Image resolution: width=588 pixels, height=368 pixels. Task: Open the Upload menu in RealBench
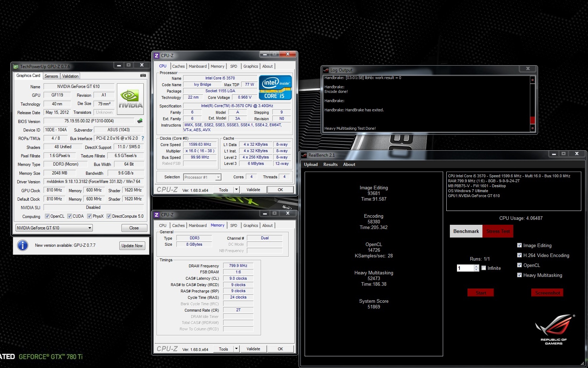click(311, 165)
